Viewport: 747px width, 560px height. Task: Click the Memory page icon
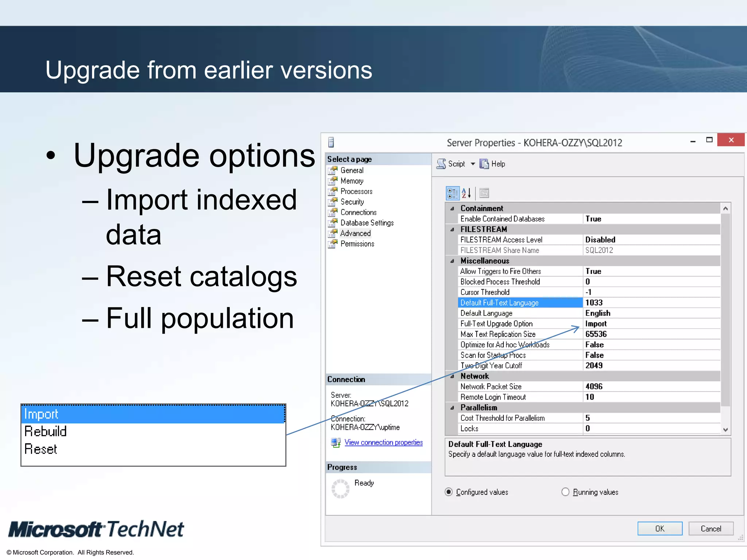[x=333, y=181]
